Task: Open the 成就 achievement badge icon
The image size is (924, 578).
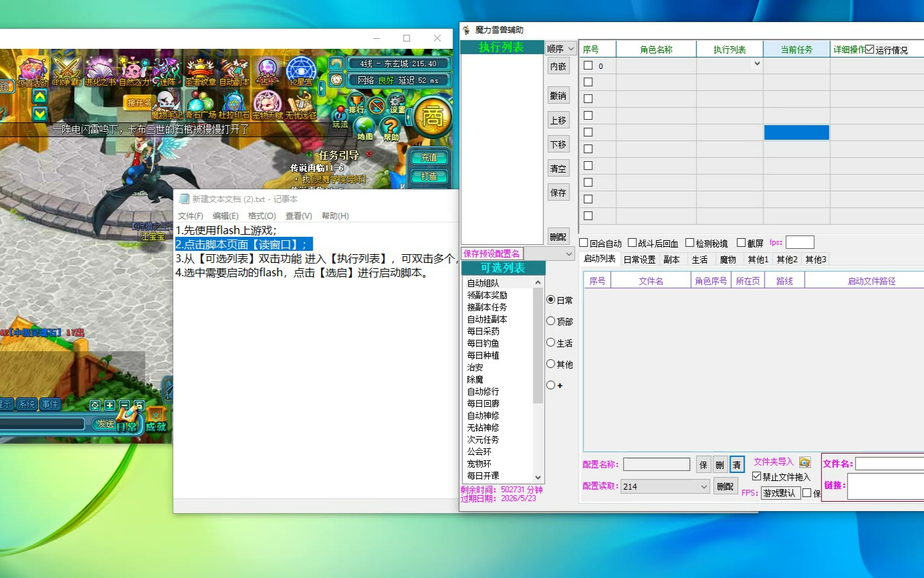Action: click(156, 418)
